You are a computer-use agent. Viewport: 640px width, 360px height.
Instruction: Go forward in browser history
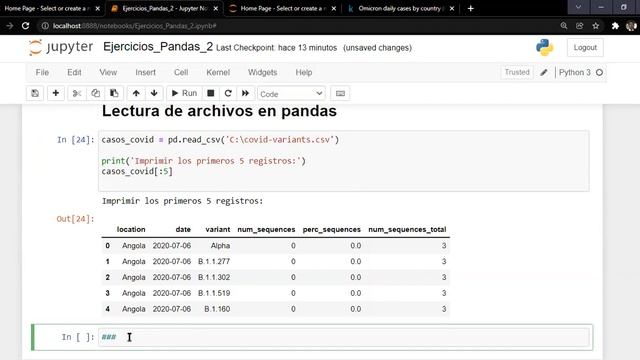pyautogui.click(x=9, y=26)
